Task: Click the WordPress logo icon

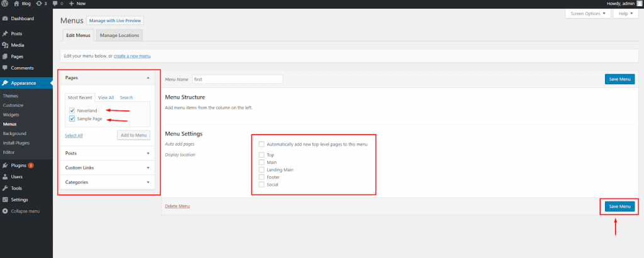Action: pyautogui.click(x=5, y=3)
